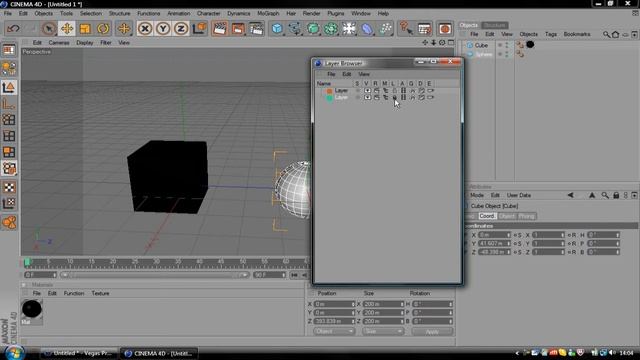The width and height of the screenshot is (640, 360).
Task: Open the HyperNURBS generators icon
Action: (x=313, y=29)
